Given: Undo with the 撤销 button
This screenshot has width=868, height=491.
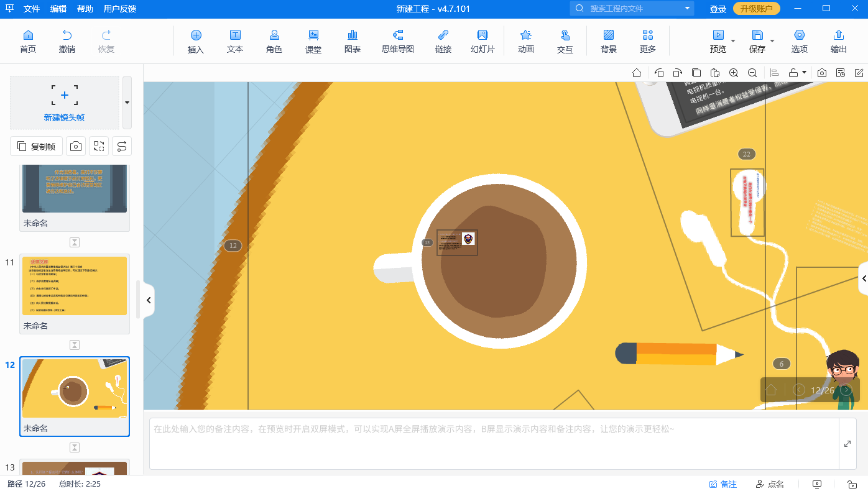Looking at the screenshot, I should click(x=67, y=42).
